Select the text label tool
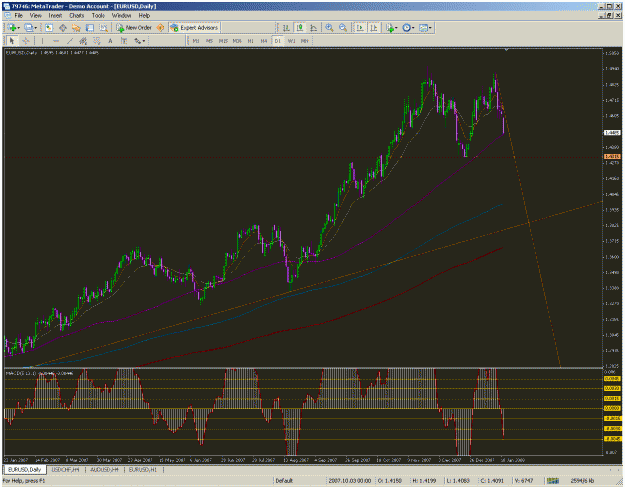 coord(124,41)
